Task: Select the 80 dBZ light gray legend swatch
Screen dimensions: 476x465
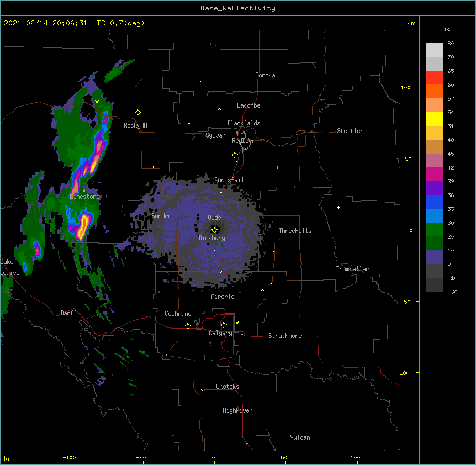Action: (x=434, y=50)
